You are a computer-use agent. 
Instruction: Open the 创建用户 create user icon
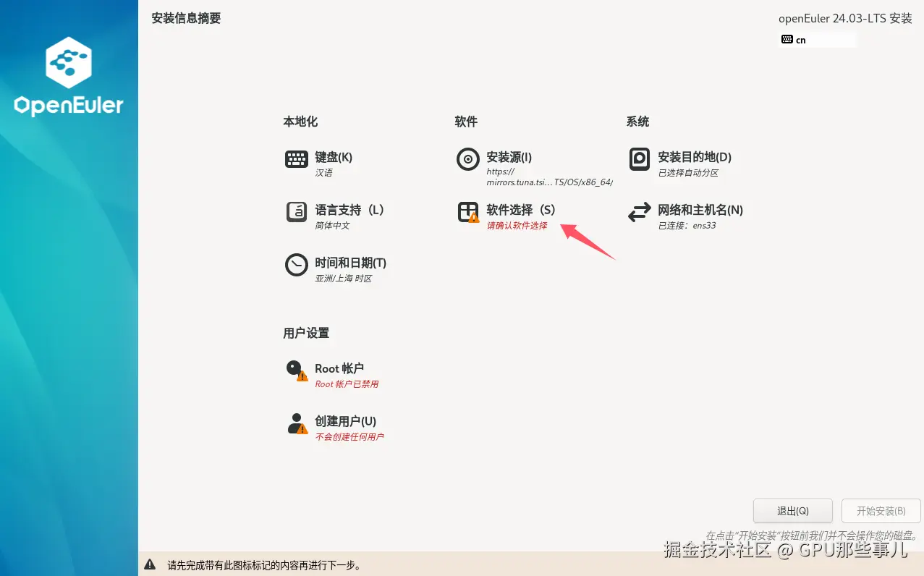tap(296, 423)
